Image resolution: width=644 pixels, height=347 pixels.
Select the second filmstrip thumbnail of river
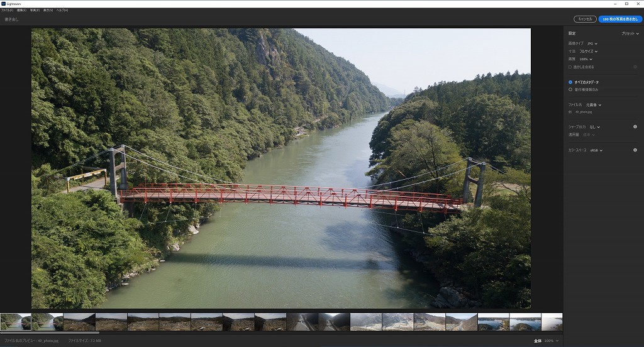[x=48, y=322]
